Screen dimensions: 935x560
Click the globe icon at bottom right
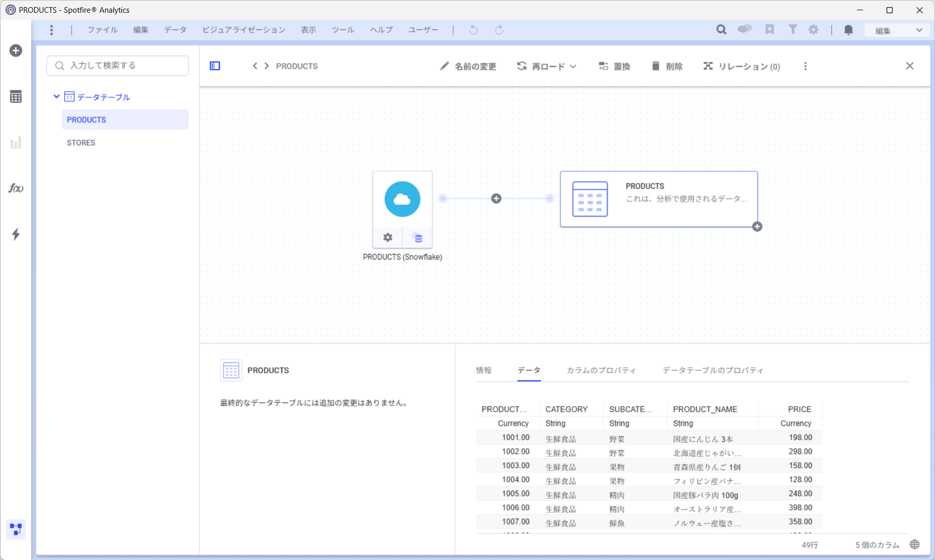pyautogui.click(x=915, y=545)
